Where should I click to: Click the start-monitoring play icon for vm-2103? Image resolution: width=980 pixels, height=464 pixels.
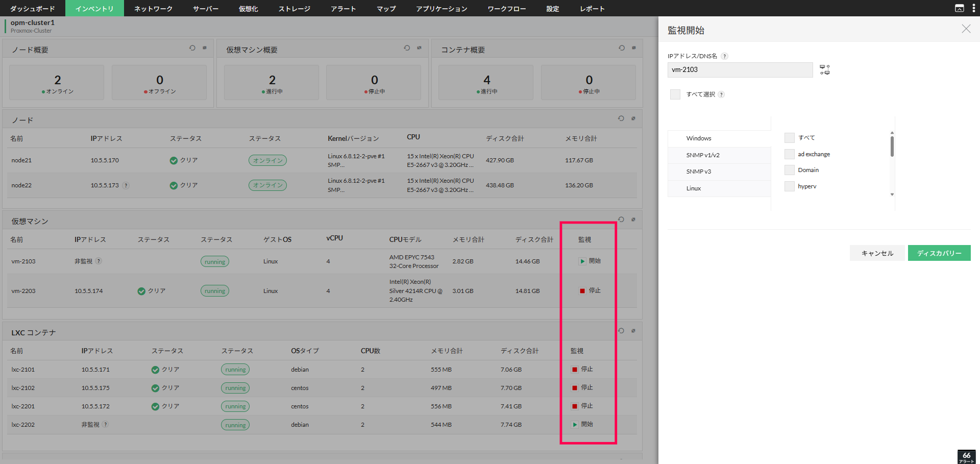pos(582,261)
